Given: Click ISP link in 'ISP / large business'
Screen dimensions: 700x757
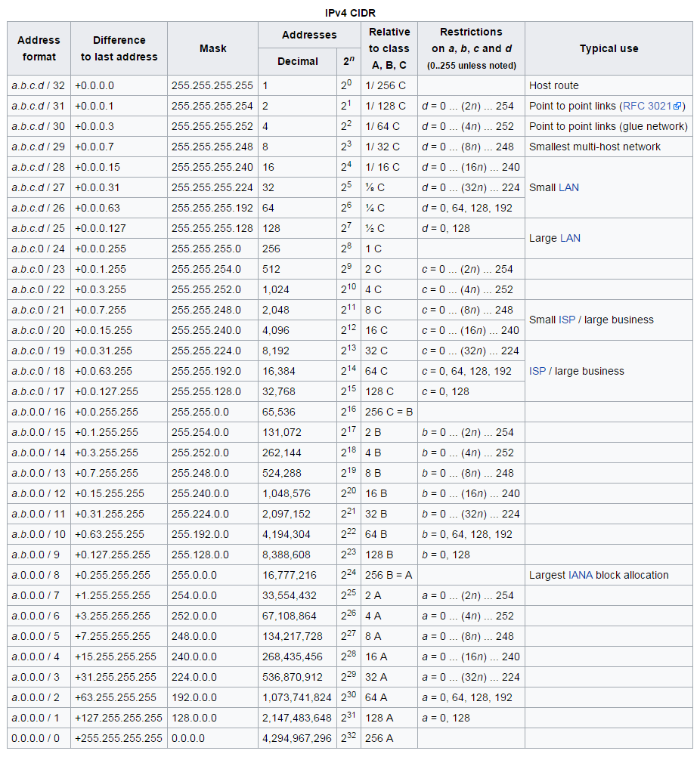Looking at the screenshot, I should [537, 371].
